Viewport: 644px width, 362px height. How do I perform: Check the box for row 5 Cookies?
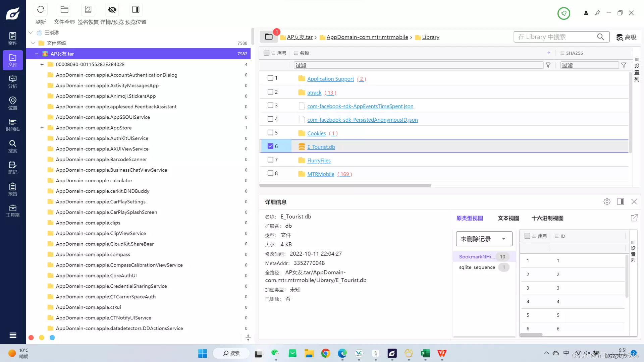point(270,133)
